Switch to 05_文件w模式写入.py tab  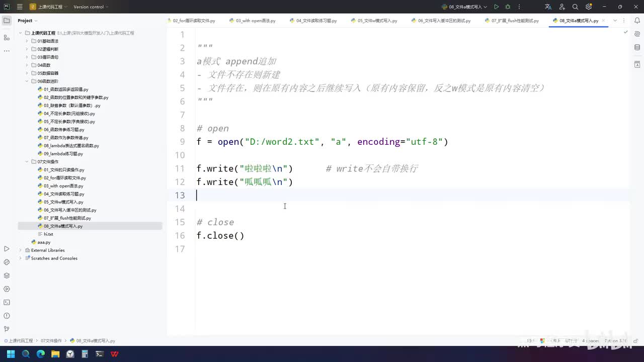click(374, 21)
